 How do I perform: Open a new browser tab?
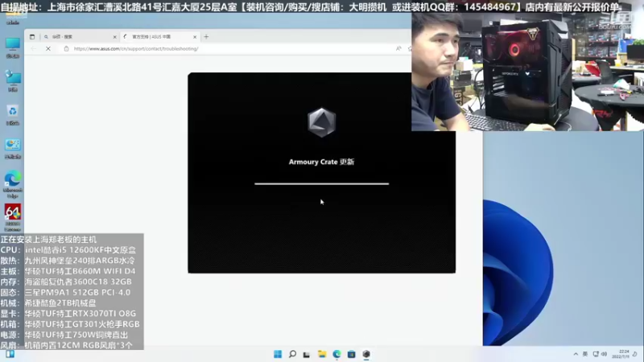[206, 36]
